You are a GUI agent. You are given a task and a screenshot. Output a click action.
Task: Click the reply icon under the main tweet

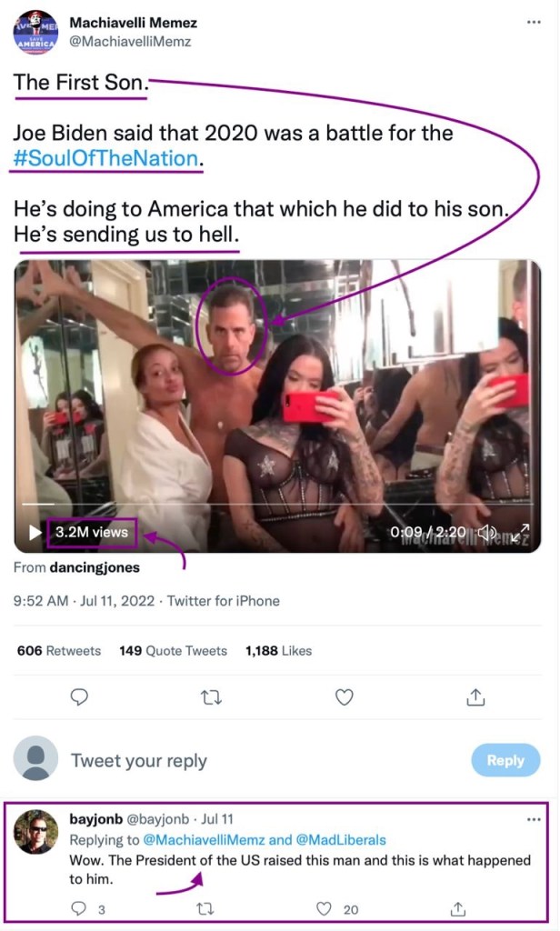coord(79,697)
